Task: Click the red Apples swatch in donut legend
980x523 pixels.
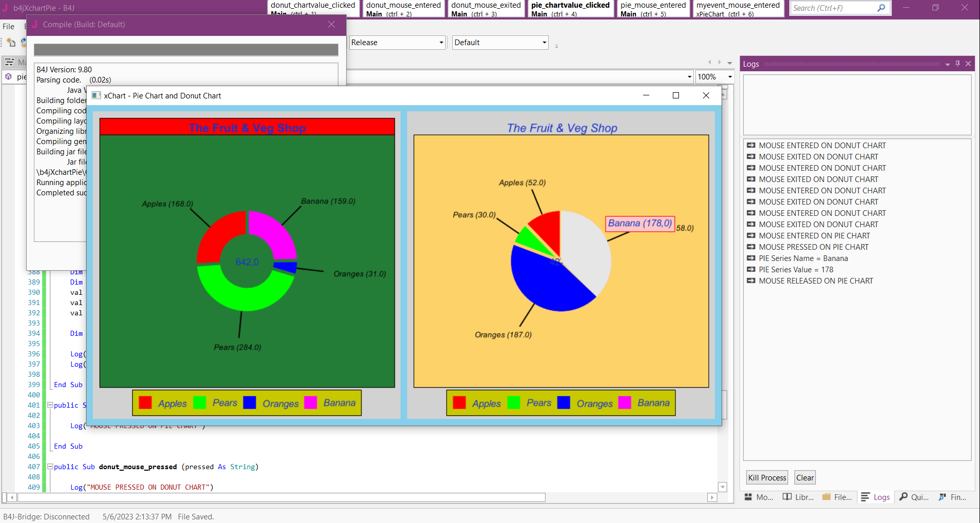Action: click(x=146, y=403)
